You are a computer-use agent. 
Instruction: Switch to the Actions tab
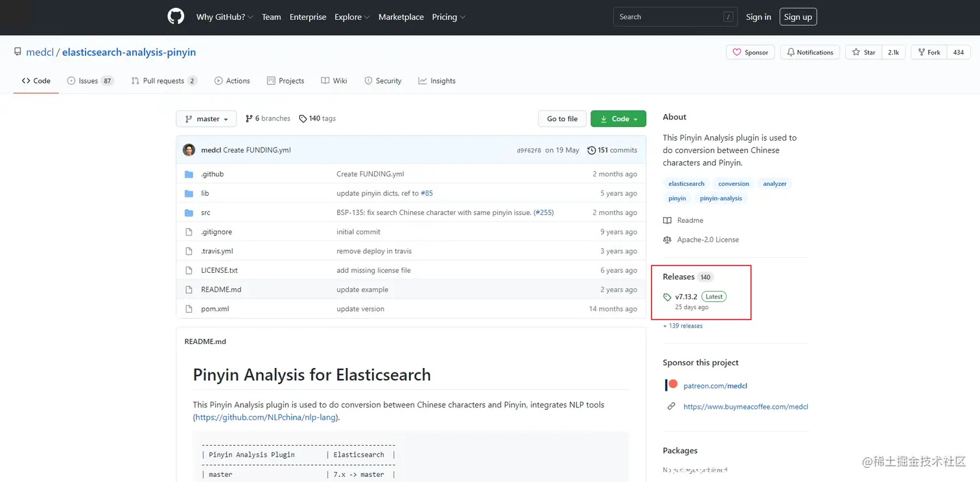(232, 81)
